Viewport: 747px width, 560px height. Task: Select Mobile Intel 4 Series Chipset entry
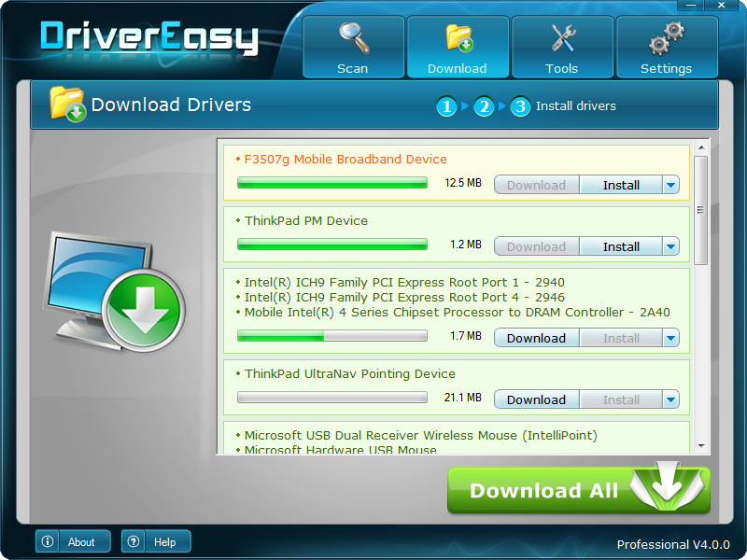(x=458, y=313)
